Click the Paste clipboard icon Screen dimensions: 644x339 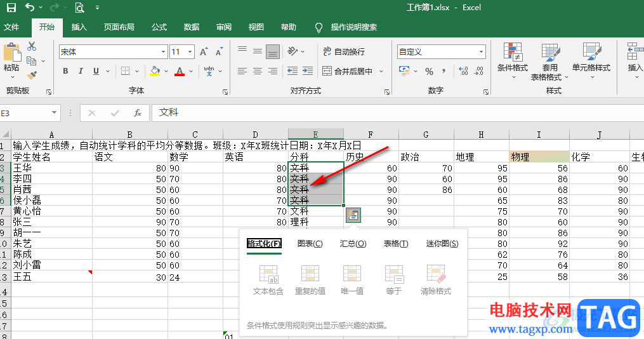[x=12, y=53]
